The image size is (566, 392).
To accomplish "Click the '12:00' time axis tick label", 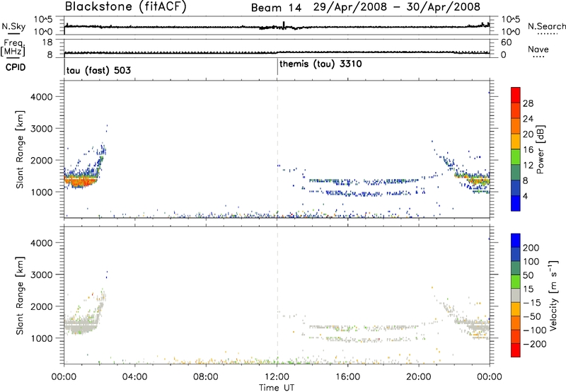I will (x=277, y=377).
